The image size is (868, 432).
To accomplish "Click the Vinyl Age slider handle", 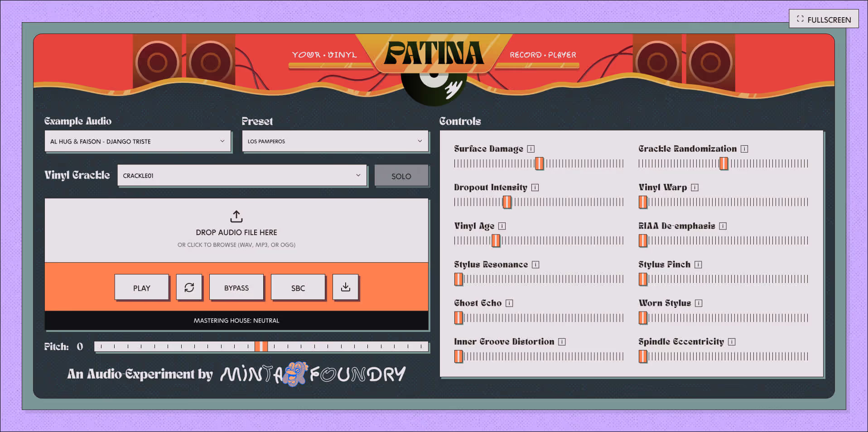I will (496, 240).
